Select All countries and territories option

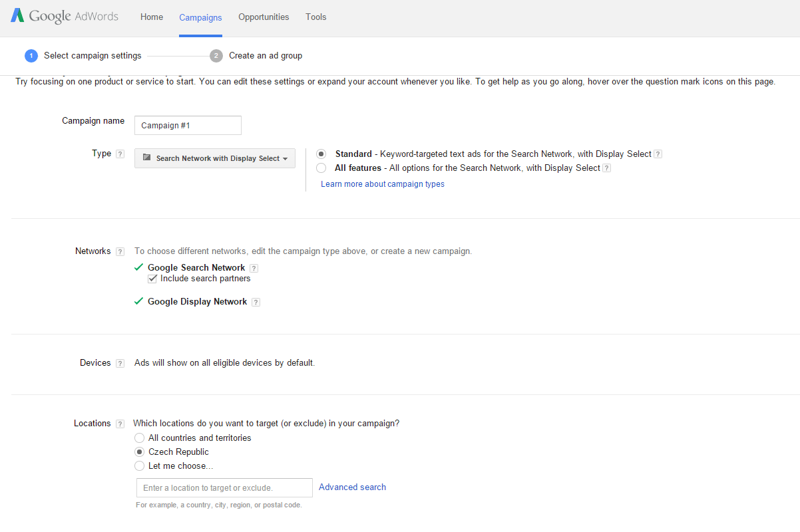(x=139, y=438)
